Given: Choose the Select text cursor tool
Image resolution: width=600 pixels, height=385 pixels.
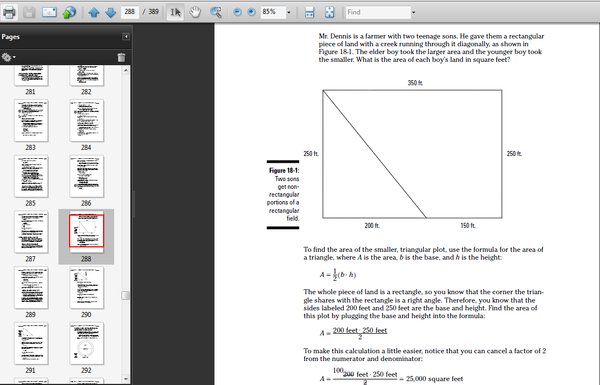Looking at the screenshot, I should click(x=175, y=12).
